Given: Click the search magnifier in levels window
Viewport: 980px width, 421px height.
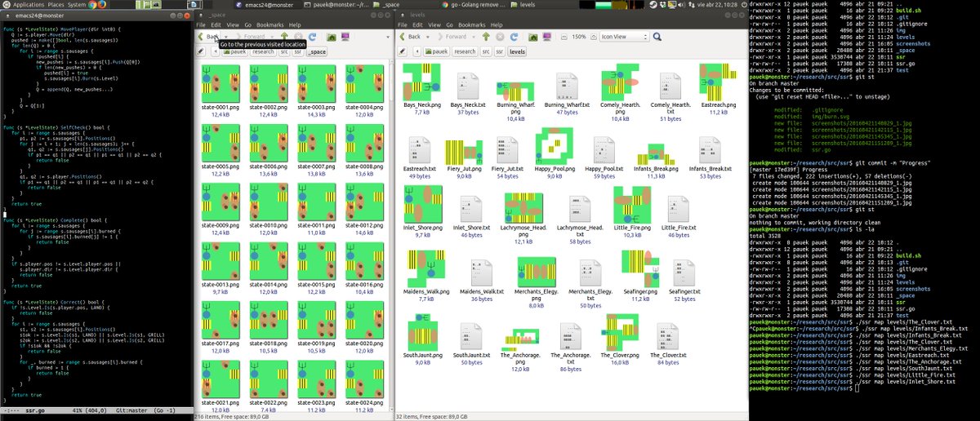Looking at the screenshot, I should (x=657, y=37).
